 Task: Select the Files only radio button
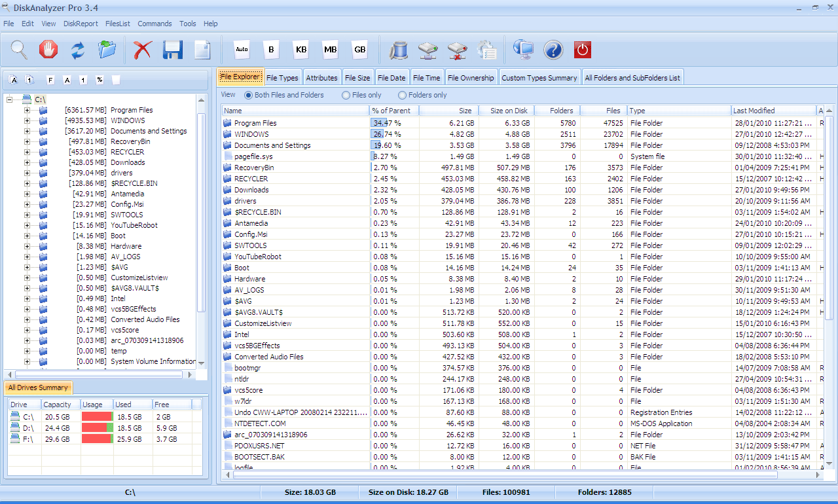tap(346, 95)
